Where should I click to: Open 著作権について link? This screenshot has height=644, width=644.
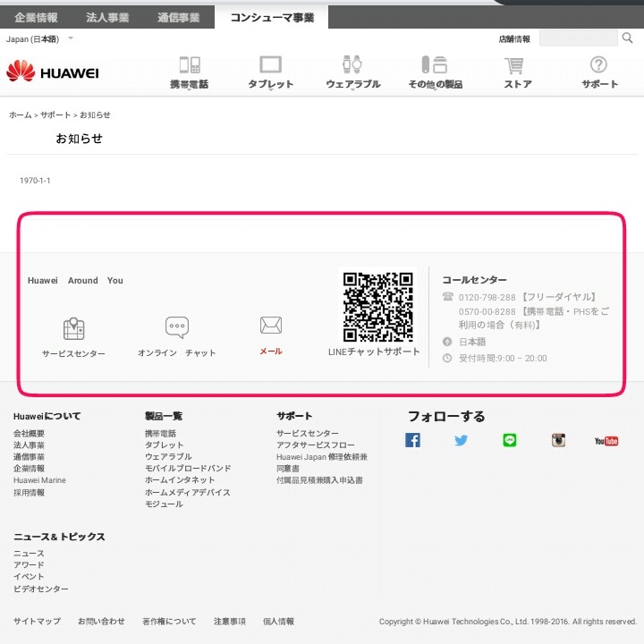[169, 622]
